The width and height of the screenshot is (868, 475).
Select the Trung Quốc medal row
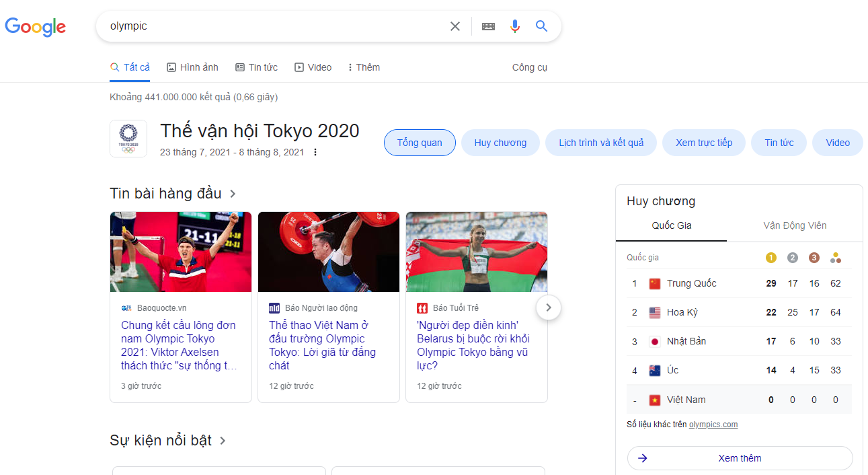coord(739,283)
